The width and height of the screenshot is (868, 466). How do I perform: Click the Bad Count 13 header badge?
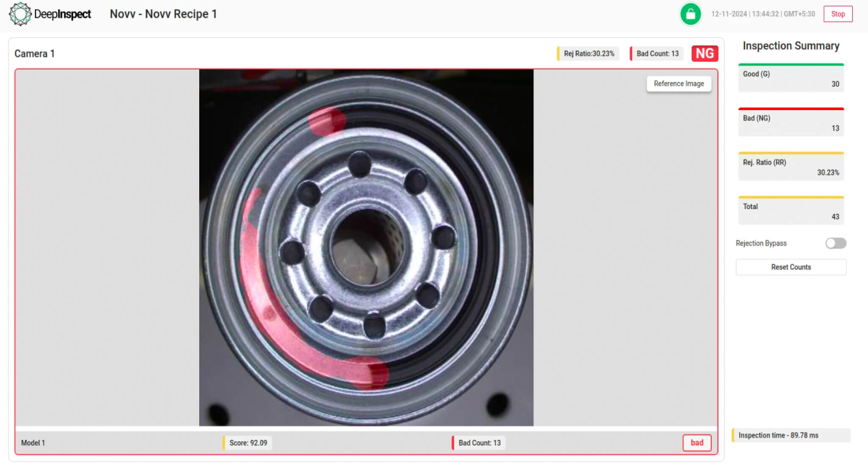[657, 54]
